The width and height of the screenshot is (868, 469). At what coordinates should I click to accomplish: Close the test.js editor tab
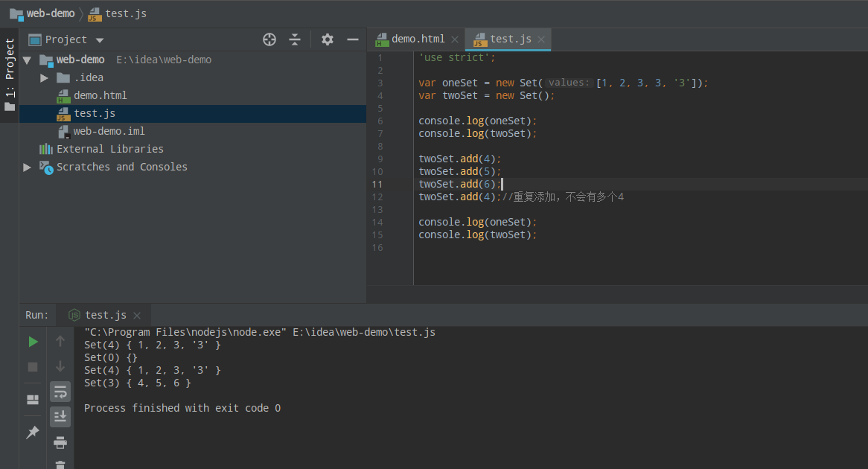click(x=541, y=39)
